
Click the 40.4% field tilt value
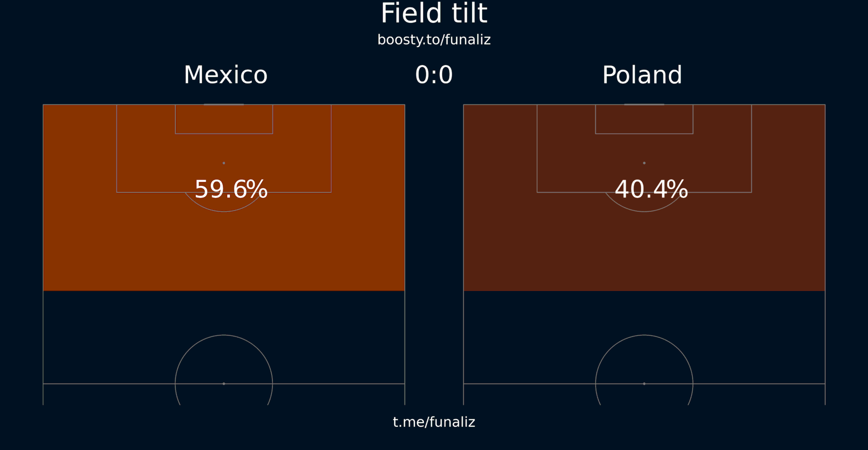pos(651,190)
